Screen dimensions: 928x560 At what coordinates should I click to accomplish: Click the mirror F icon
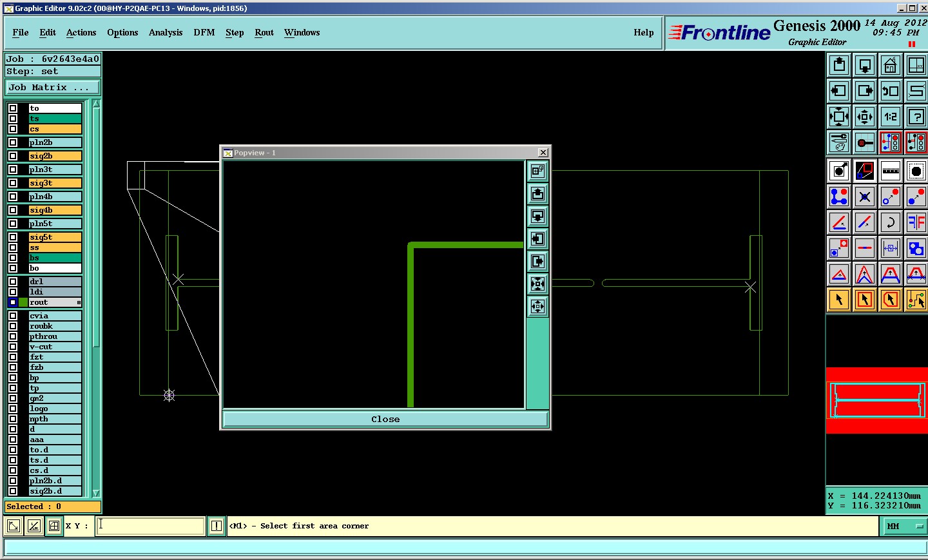pyautogui.click(x=916, y=222)
